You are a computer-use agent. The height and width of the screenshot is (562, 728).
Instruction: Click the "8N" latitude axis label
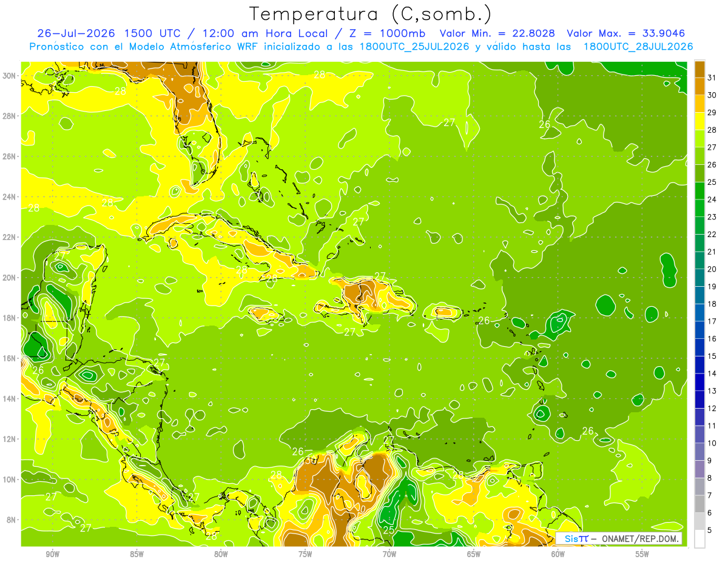point(12,520)
